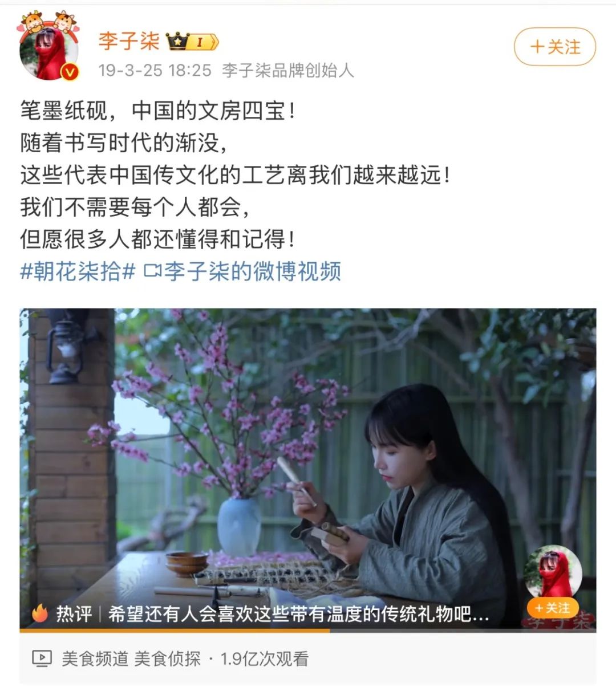Tap the camera icon before 李子柒的微博视频
This screenshot has height=687, width=616.
(x=152, y=271)
